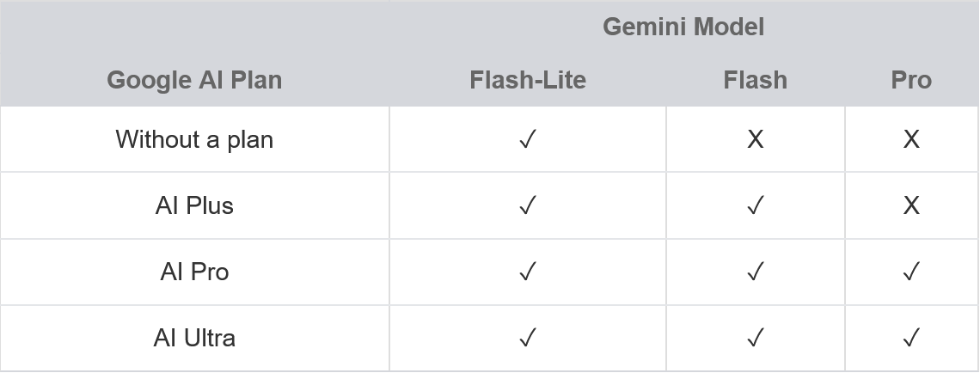Click the AI Ultra row label
The width and height of the screenshot is (980, 373).
click(x=194, y=338)
